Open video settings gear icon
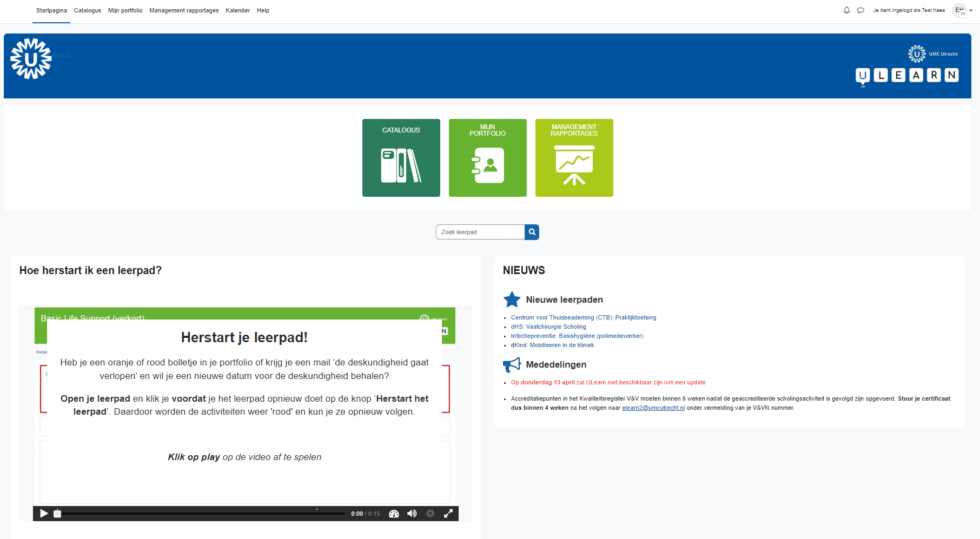 (x=430, y=514)
